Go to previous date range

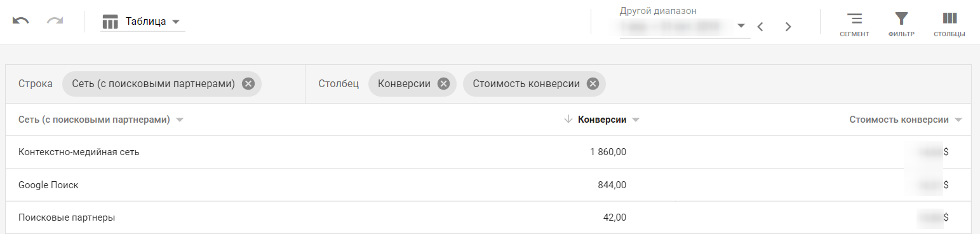pyautogui.click(x=760, y=27)
